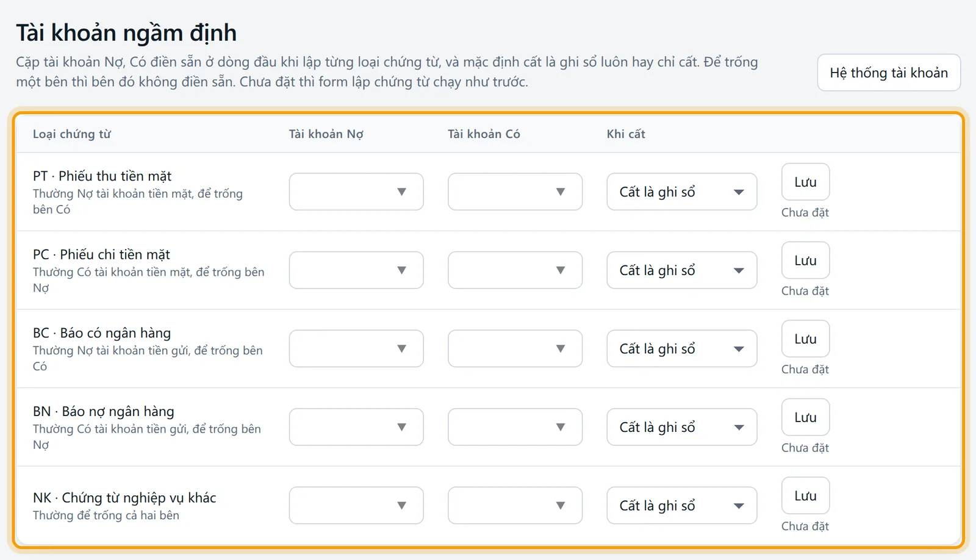Choose Tài khoản Có for Báo có ngân hàng

click(515, 348)
